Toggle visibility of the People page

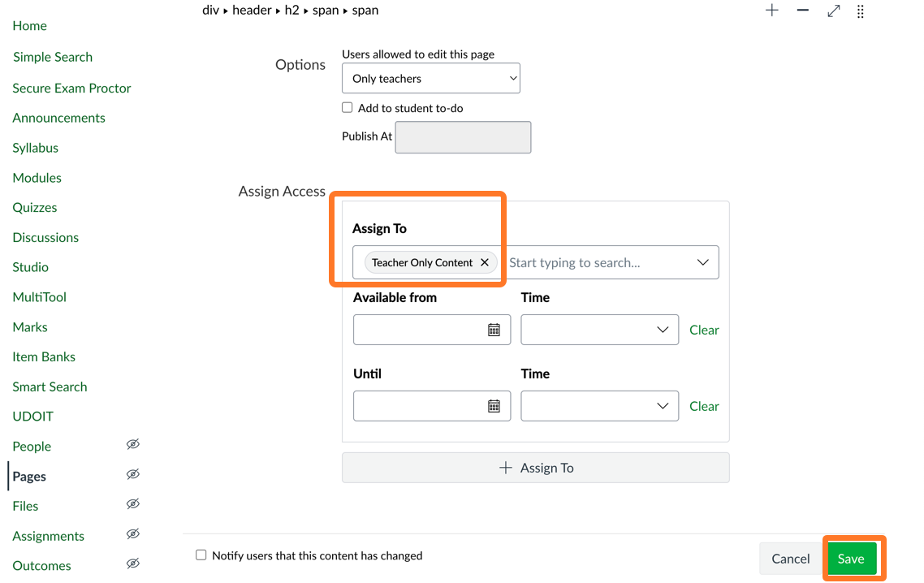pyautogui.click(x=132, y=444)
